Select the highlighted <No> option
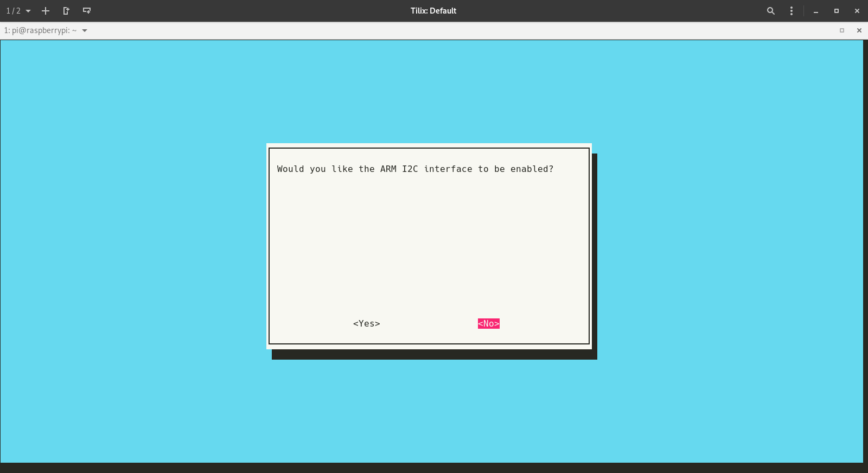Screen dimensions: 868x473 [x=488, y=324]
